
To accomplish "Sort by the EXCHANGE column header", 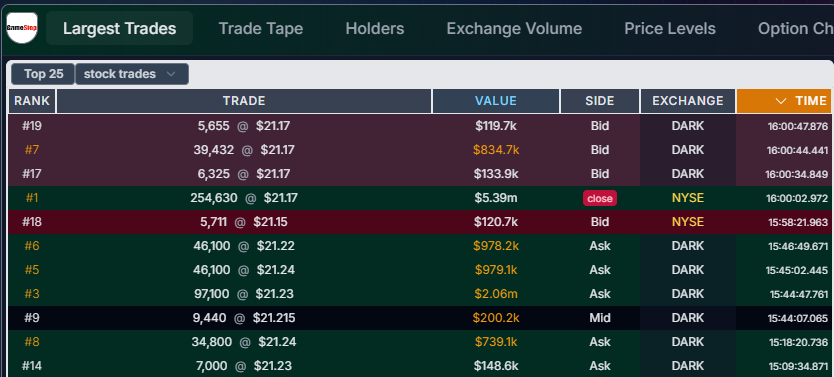I will pyautogui.click(x=688, y=101).
